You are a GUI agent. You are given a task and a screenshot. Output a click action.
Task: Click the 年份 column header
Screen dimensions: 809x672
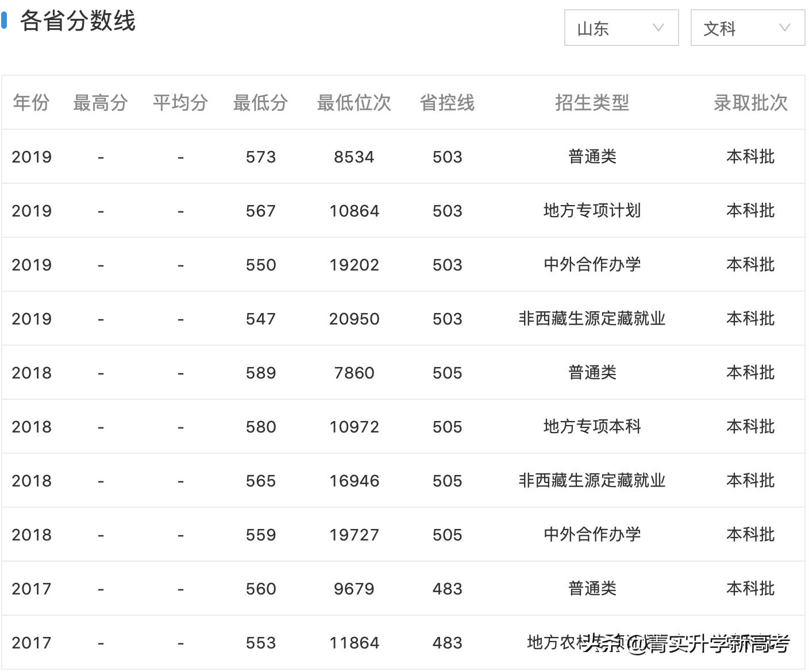point(31,103)
